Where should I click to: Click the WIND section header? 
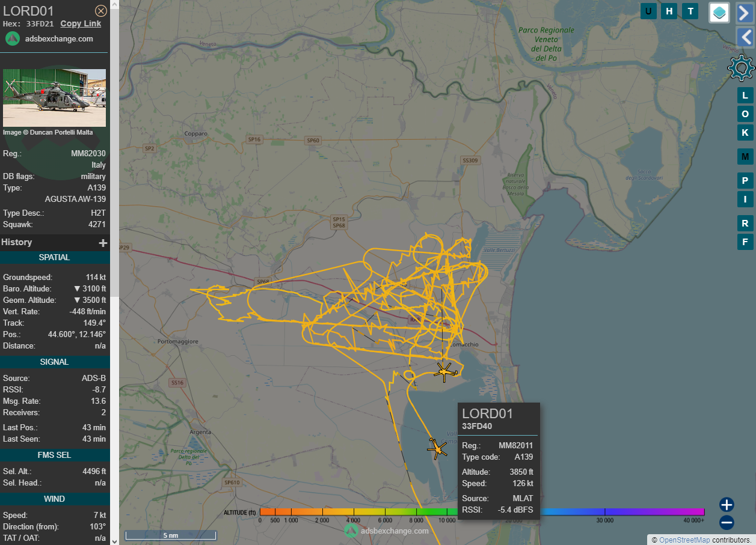[x=55, y=499]
